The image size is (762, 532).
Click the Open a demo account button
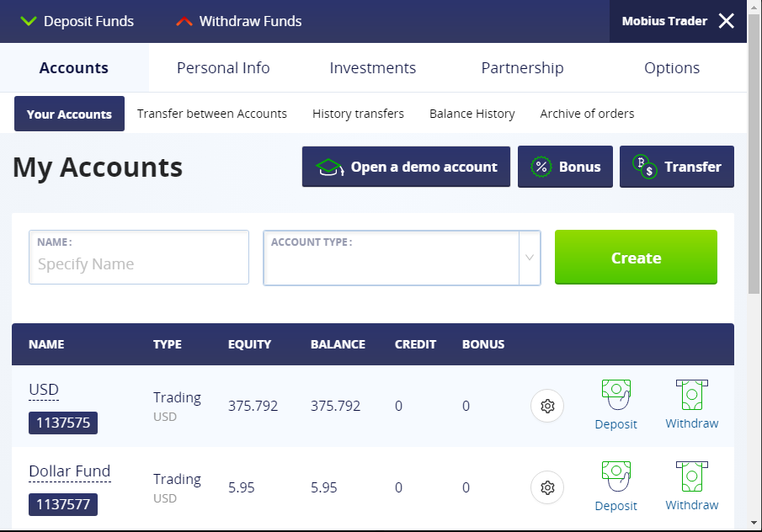pos(407,167)
